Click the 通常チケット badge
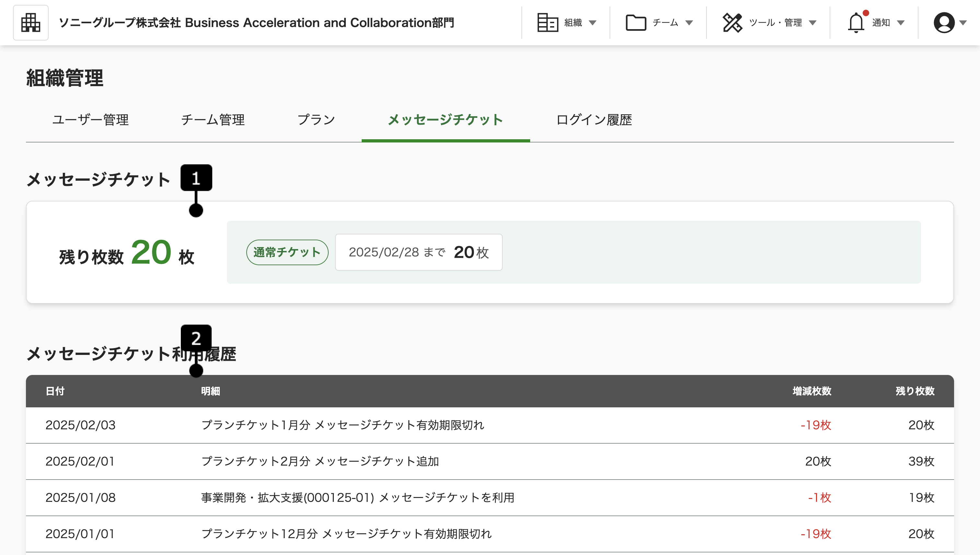 pyautogui.click(x=287, y=252)
